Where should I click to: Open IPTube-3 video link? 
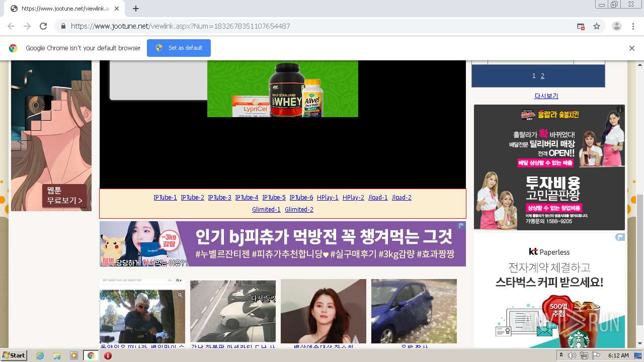click(x=219, y=198)
